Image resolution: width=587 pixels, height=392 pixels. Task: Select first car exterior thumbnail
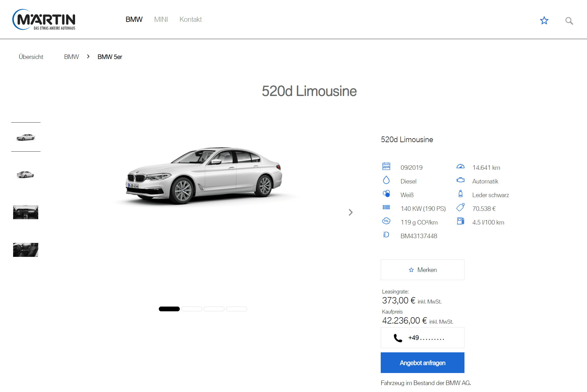[x=26, y=137]
